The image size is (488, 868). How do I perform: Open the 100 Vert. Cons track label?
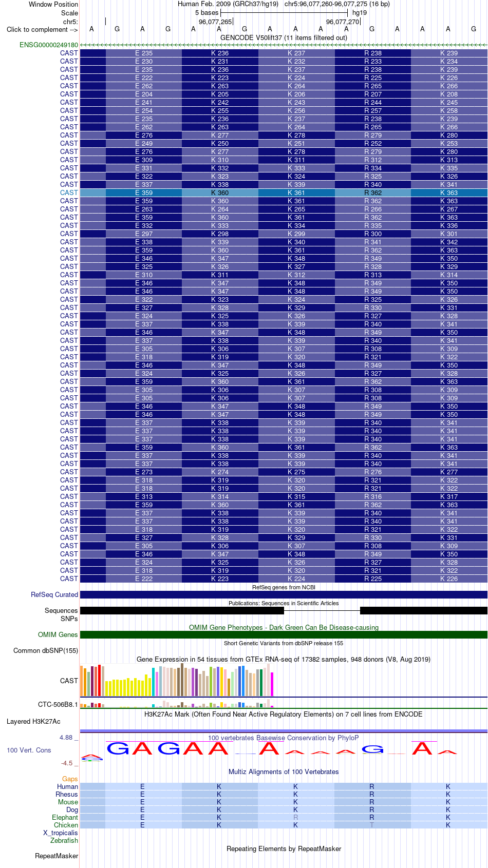click(x=29, y=750)
